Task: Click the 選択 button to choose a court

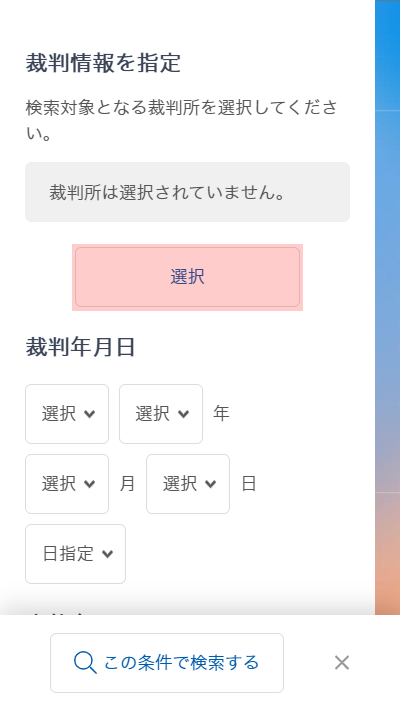Action: pyautogui.click(x=188, y=277)
